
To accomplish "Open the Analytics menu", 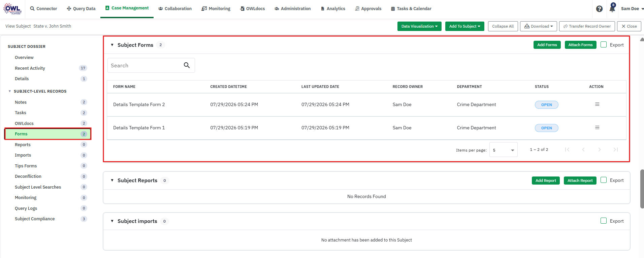I will [333, 9].
